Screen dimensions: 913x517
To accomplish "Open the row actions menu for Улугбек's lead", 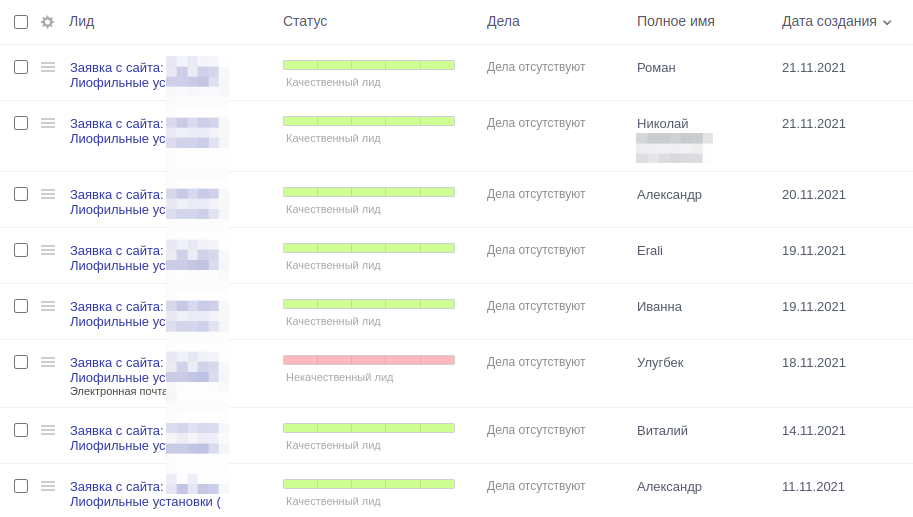I will click(48, 362).
